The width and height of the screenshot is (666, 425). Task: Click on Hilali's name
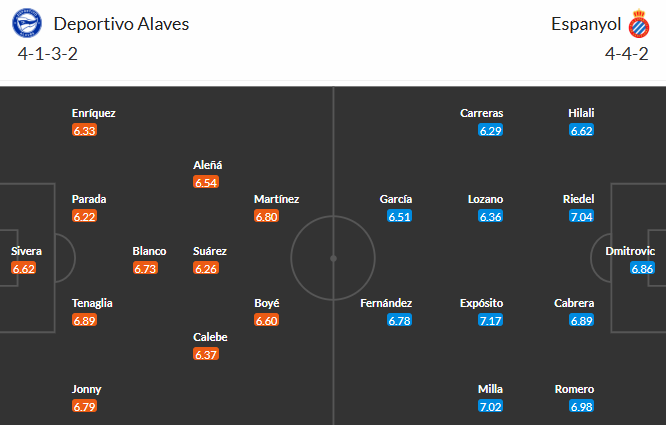pos(580,113)
